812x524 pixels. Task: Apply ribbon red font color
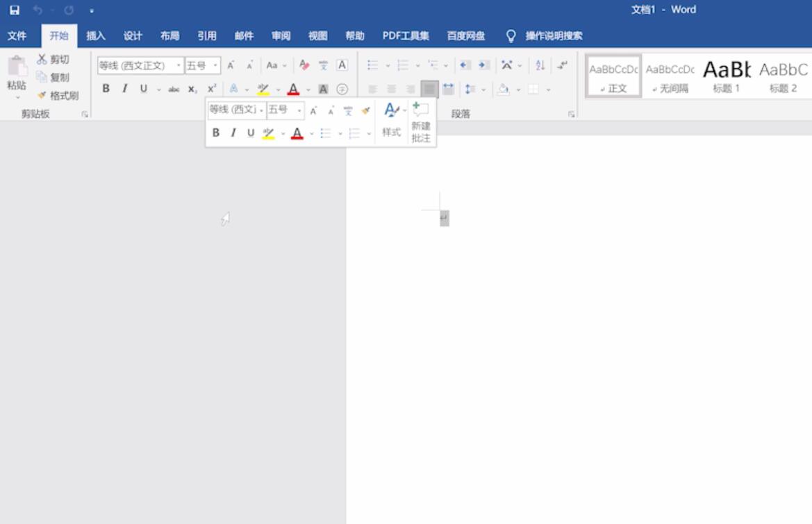294,89
